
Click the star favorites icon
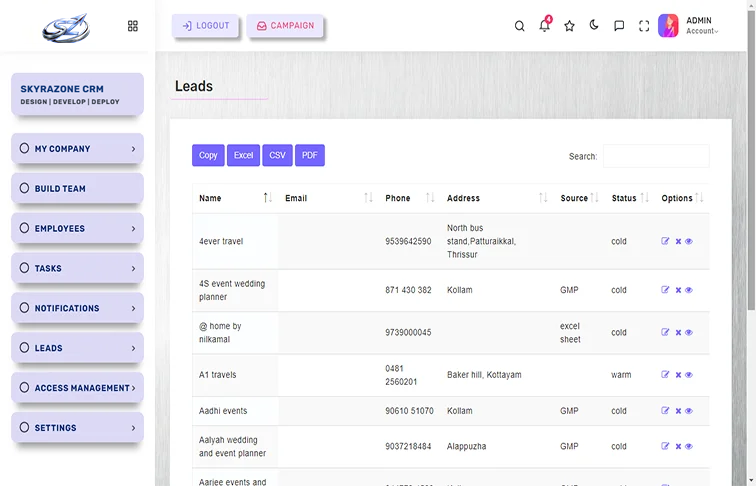pyautogui.click(x=569, y=26)
